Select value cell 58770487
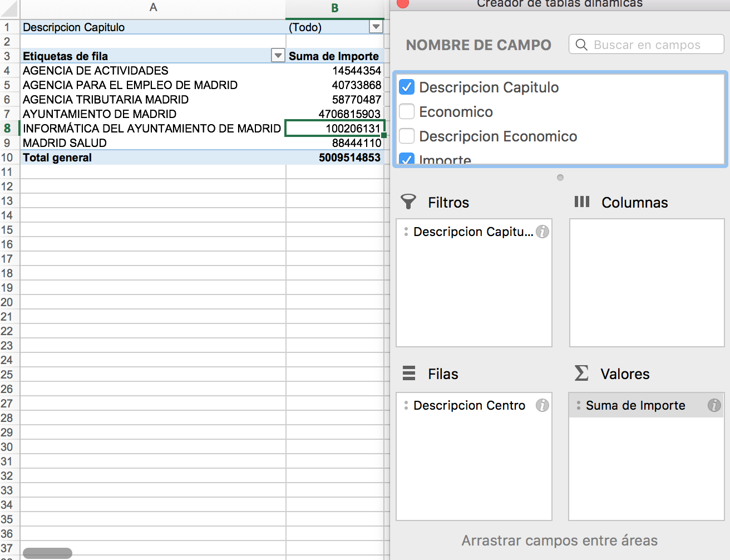 (334, 99)
